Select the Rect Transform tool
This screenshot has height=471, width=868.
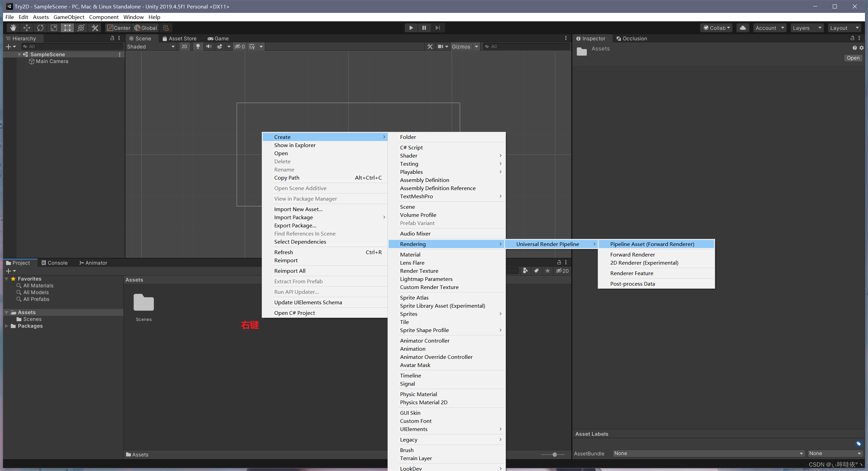point(67,28)
